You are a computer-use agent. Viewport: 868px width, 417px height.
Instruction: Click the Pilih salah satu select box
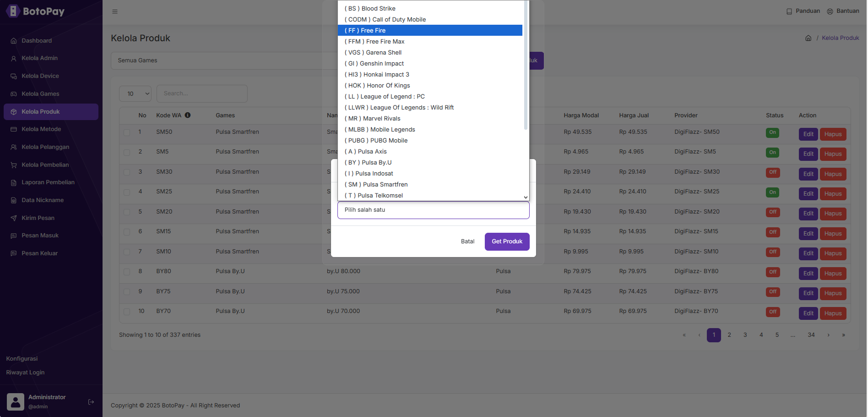coord(434,210)
